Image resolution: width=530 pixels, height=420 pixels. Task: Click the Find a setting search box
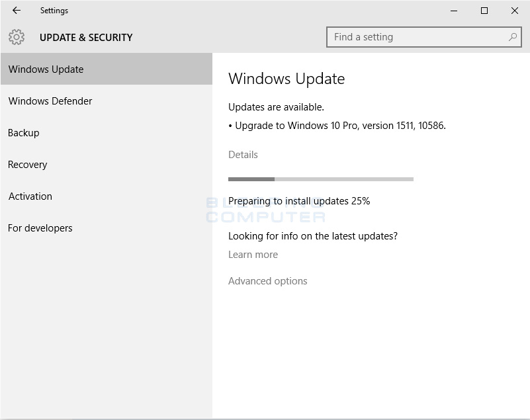(x=410, y=37)
